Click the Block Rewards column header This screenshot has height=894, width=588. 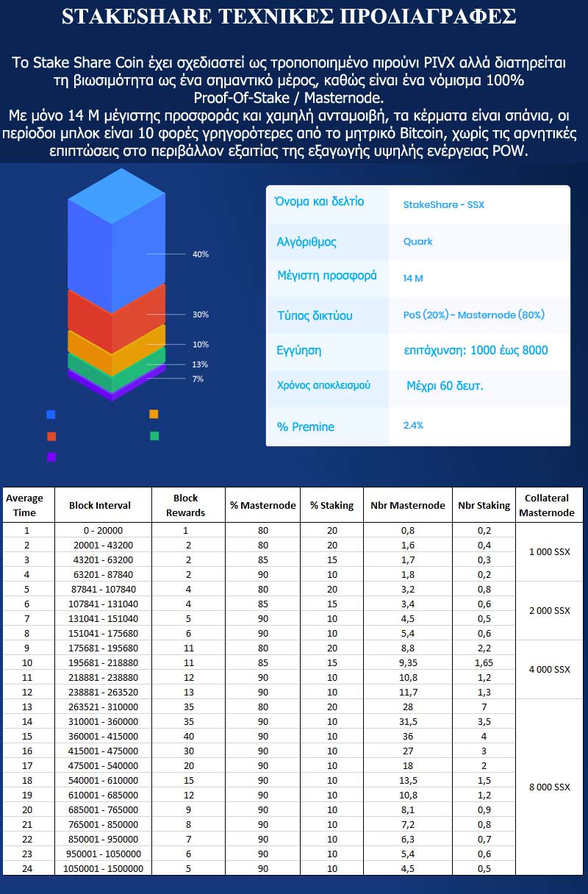click(190, 504)
